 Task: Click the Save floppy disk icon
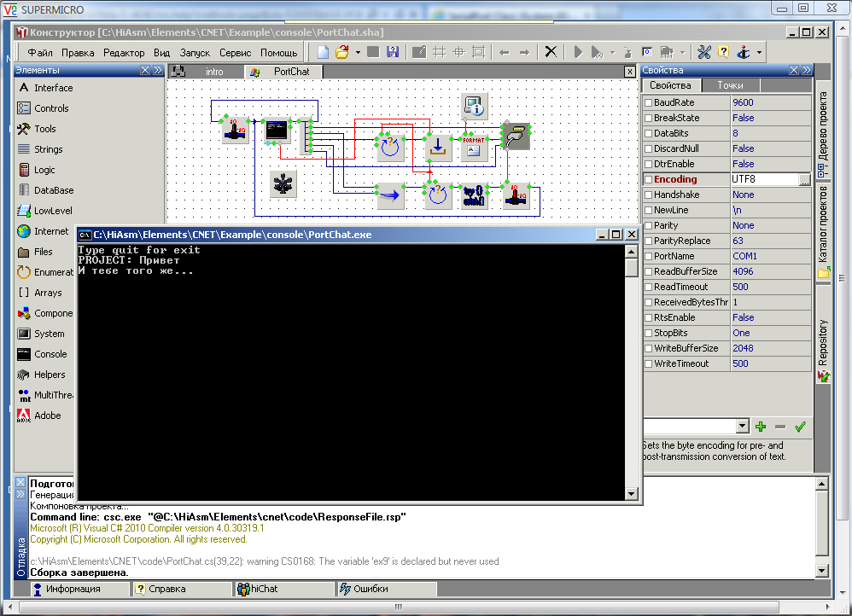[x=393, y=52]
